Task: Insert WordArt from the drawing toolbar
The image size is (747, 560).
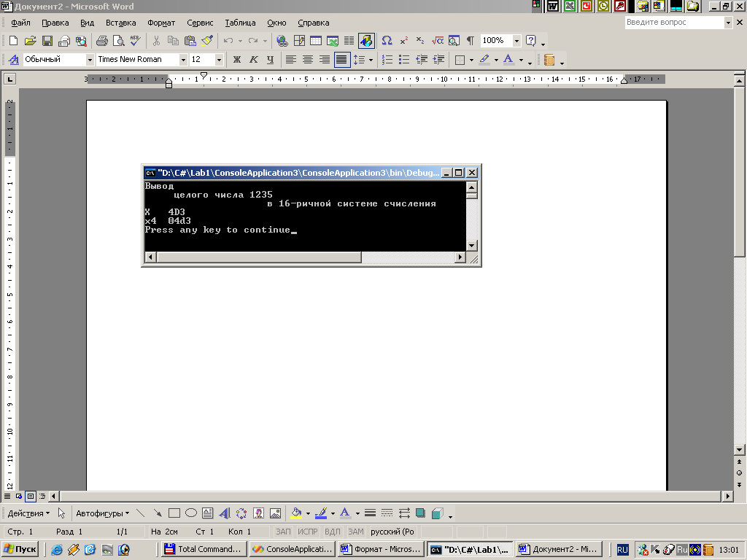Action: 225,513
